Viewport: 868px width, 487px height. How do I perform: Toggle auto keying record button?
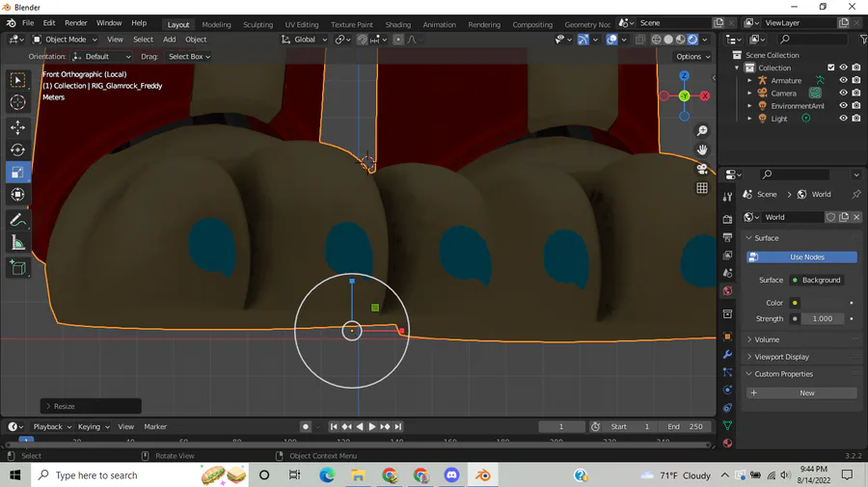point(305,426)
